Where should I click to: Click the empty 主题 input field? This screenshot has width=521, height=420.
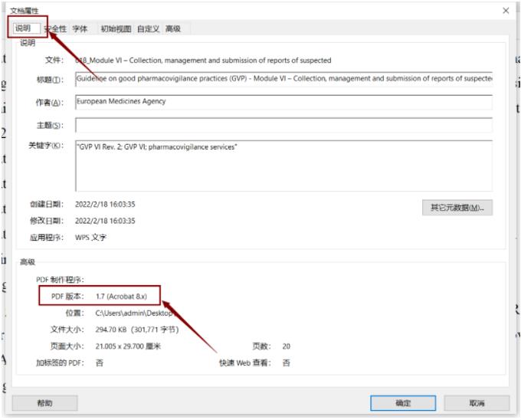283,125
